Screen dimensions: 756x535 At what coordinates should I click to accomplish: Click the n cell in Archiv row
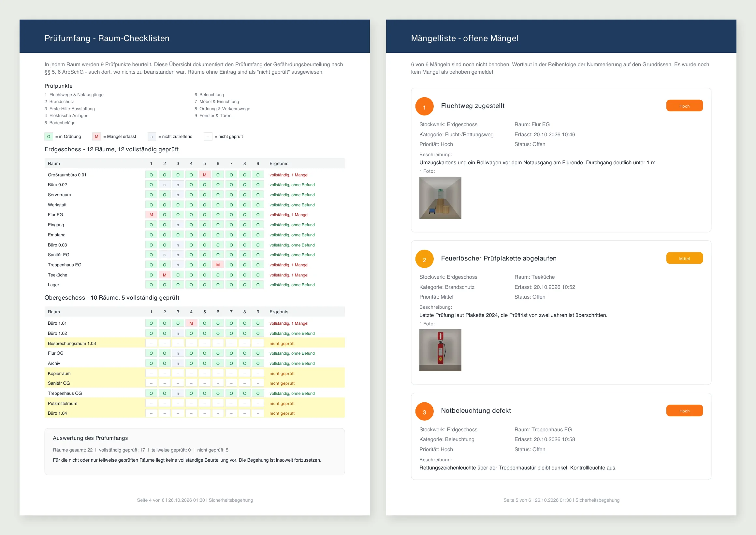(178, 364)
